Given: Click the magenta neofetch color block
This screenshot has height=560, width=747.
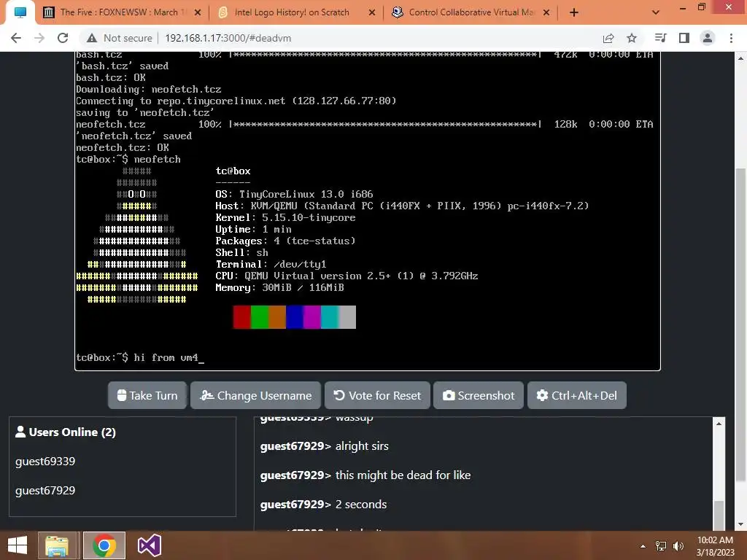Looking at the screenshot, I should (311, 317).
